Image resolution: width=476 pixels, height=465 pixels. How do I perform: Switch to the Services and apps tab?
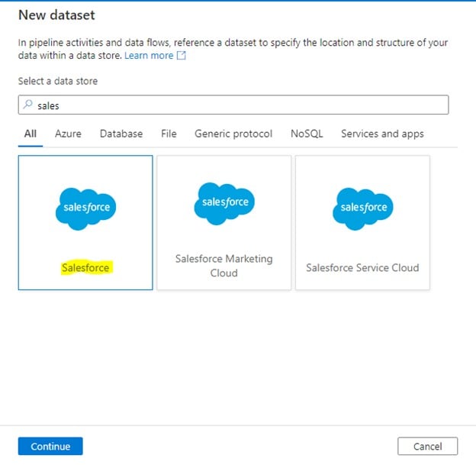pyautogui.click(x=382, y=134)
